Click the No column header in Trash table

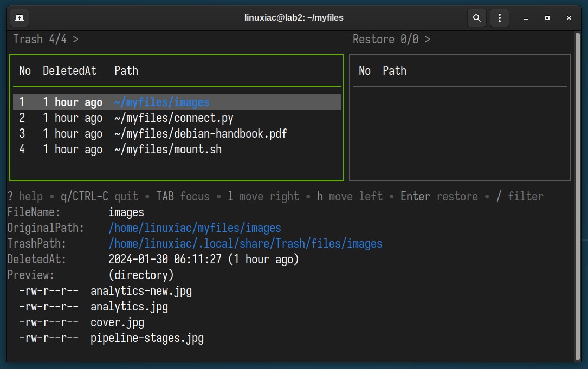[25, 70]
